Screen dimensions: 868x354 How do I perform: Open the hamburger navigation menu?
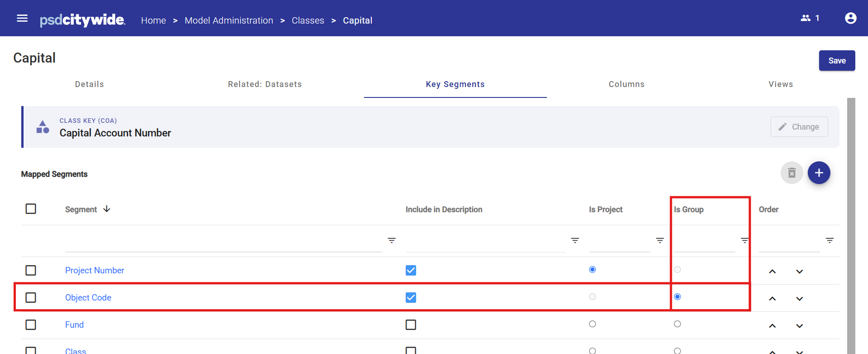[22, 18]
